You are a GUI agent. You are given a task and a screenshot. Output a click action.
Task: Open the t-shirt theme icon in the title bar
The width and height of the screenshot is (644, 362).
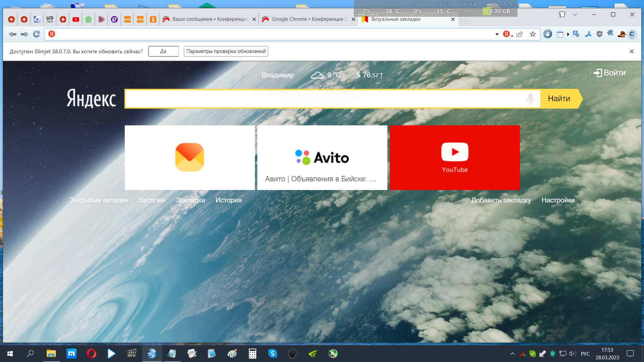(562, 14)
